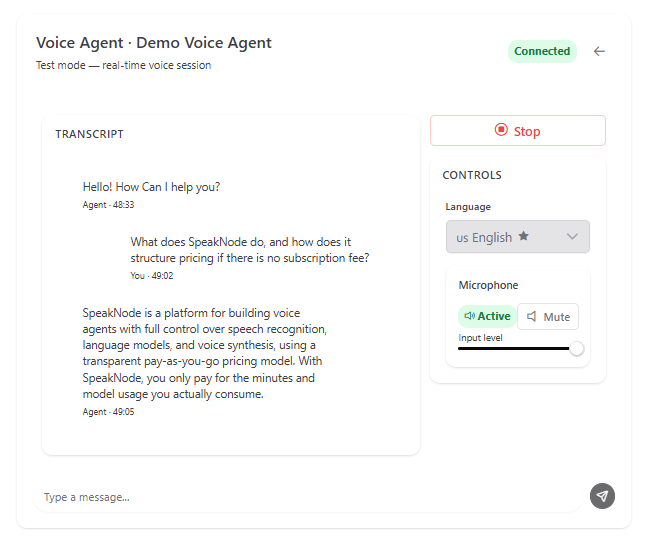Screen dimensions: 654x544
Task: Send the message with paper plane icon
Action: (602, 496)
